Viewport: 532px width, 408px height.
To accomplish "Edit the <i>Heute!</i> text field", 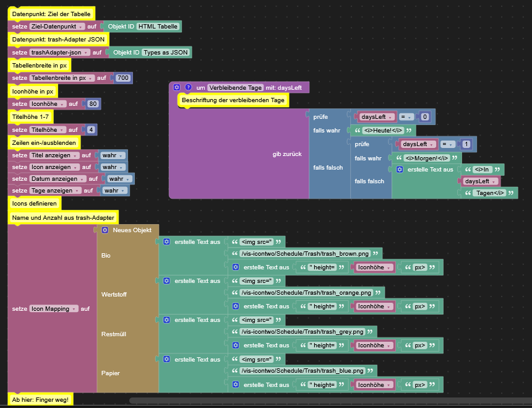I will point(383,131).
